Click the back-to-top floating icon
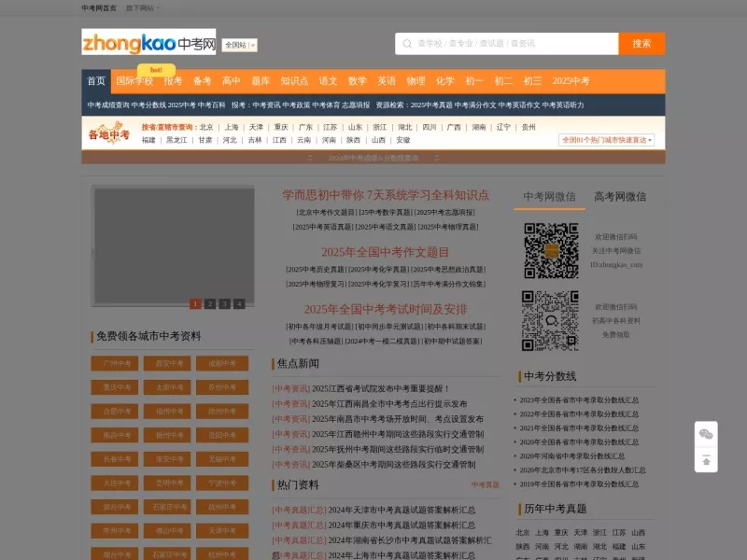 coord(706,460)
